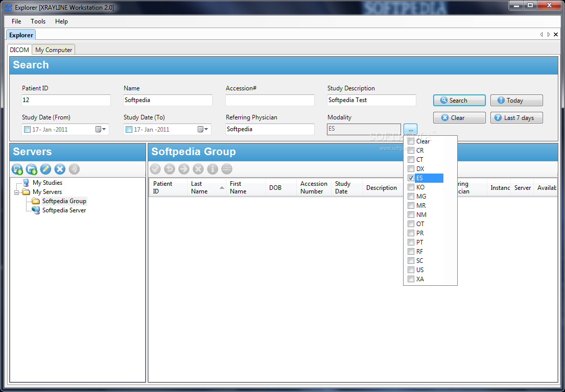Open the Study Date (From) calendar dropdown
The image size is (565, 392).
(x=101, y=129)
